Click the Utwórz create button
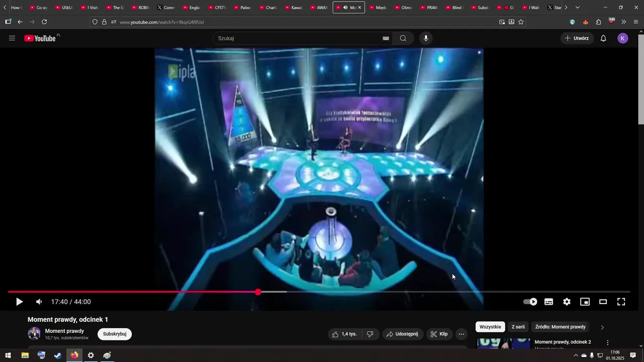 pyautogui.click(x=577, y=38)
